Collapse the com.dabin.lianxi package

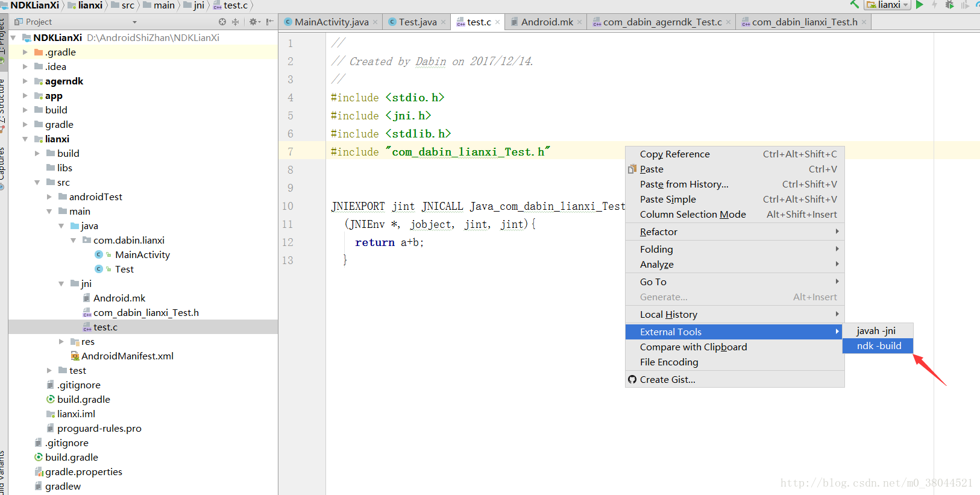coord(74,240)
